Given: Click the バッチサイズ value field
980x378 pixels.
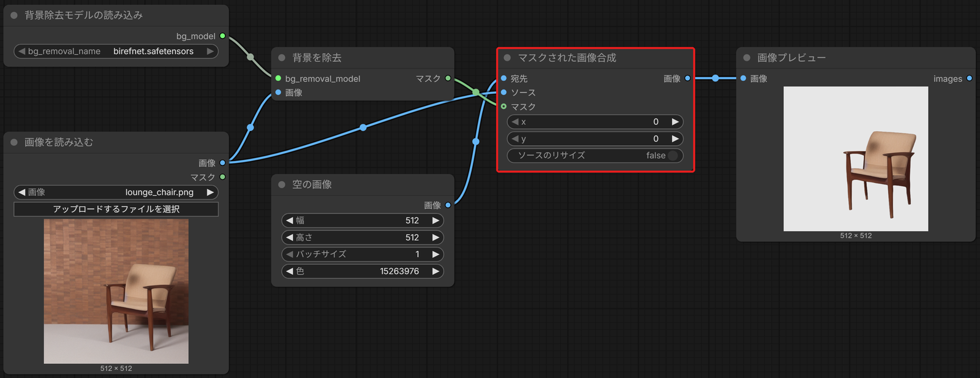Looking at the screenshot, I should [x=363, y=254].
